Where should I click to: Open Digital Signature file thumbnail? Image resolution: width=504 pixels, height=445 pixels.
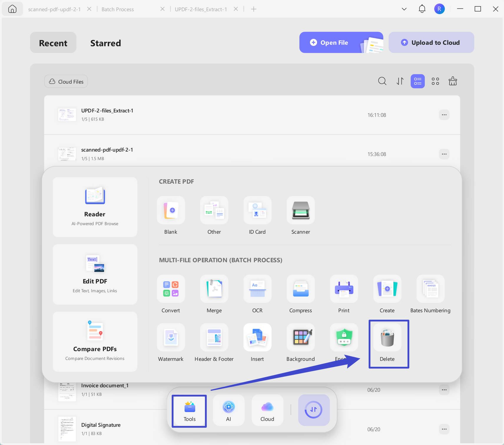(x=67, y=429)
